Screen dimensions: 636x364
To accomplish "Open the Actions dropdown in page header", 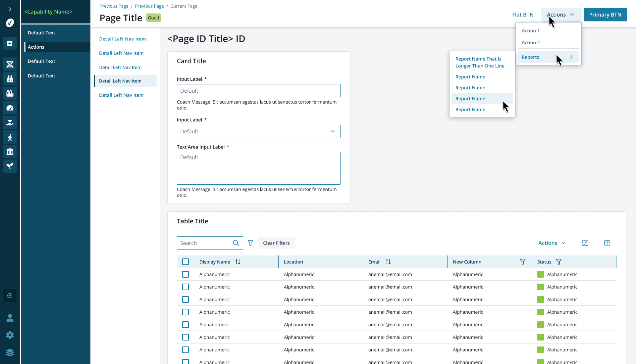I will (x=561, y=15).
